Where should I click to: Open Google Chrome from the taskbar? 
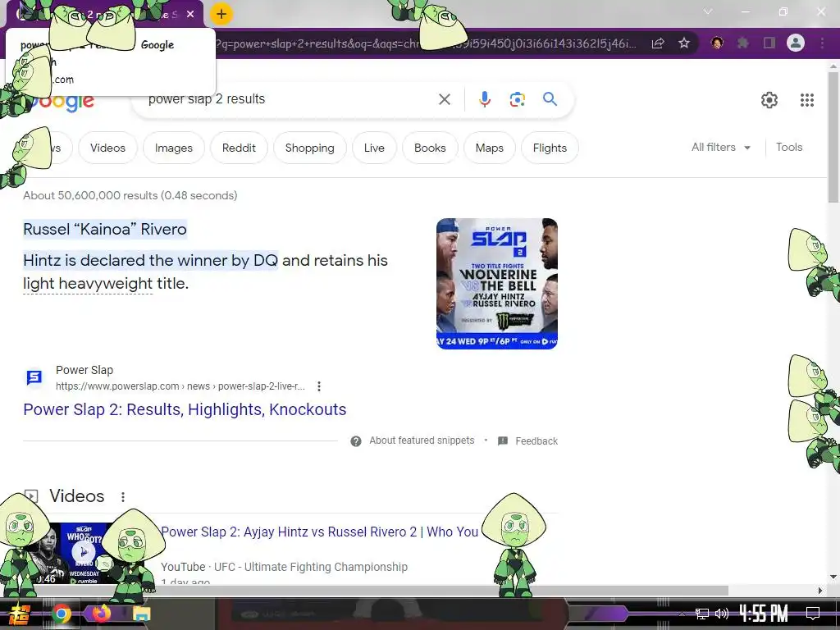[61, 614]
